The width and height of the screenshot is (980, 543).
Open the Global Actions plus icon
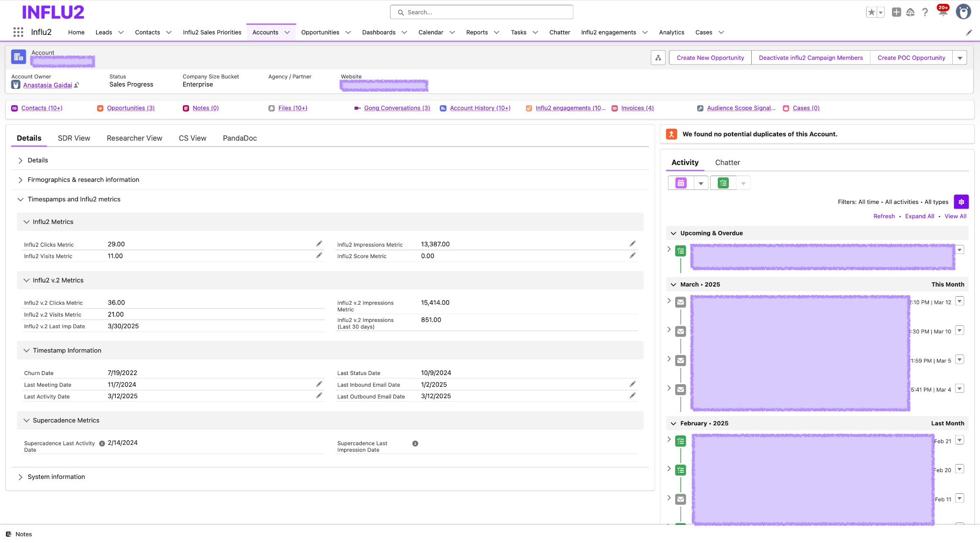[x=896, y=12]
